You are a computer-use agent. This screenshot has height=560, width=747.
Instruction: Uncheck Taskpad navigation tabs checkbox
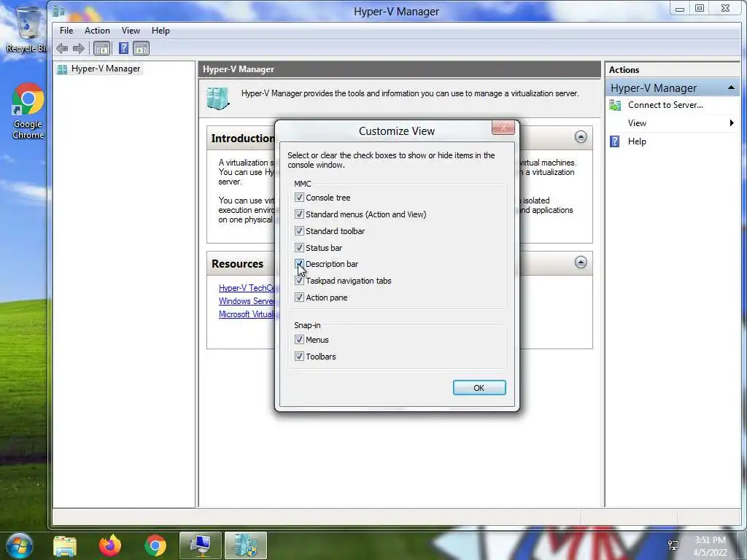pyautogui.click(x=299, y=281)
